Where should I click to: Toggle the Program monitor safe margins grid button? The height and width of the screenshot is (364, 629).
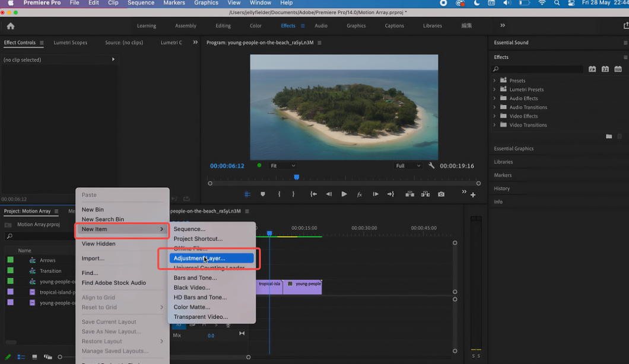point(247,194)
